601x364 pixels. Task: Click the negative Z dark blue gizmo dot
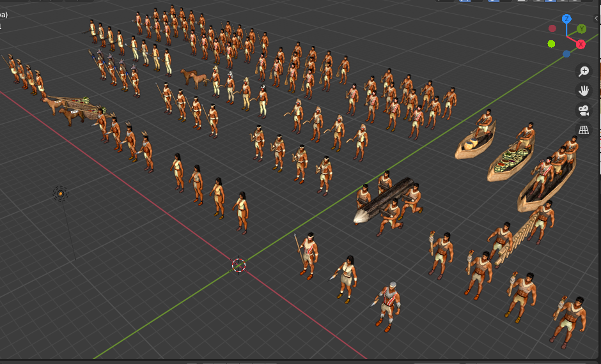coord(566,54)
